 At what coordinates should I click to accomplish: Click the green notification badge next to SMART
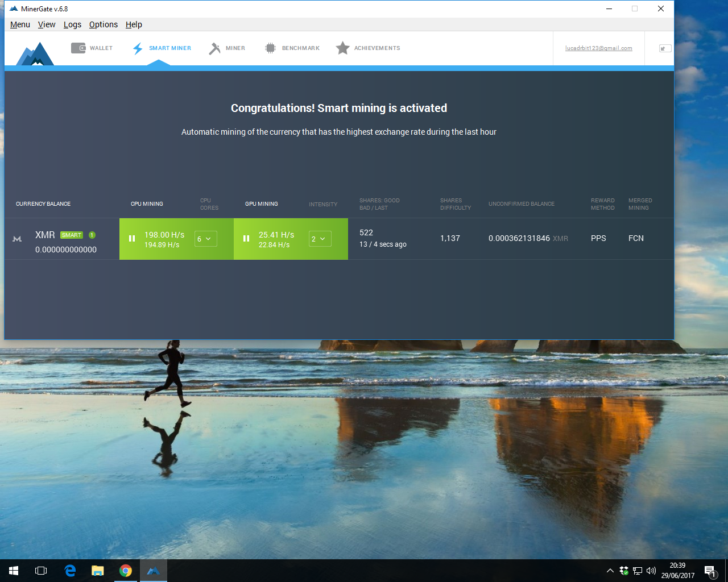(x=92, y=235)
